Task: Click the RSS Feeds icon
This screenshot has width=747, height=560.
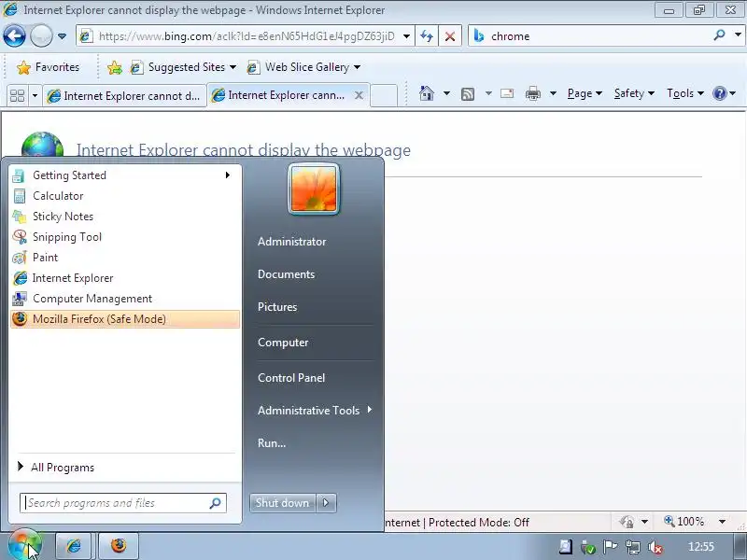Action: [468, 94]
